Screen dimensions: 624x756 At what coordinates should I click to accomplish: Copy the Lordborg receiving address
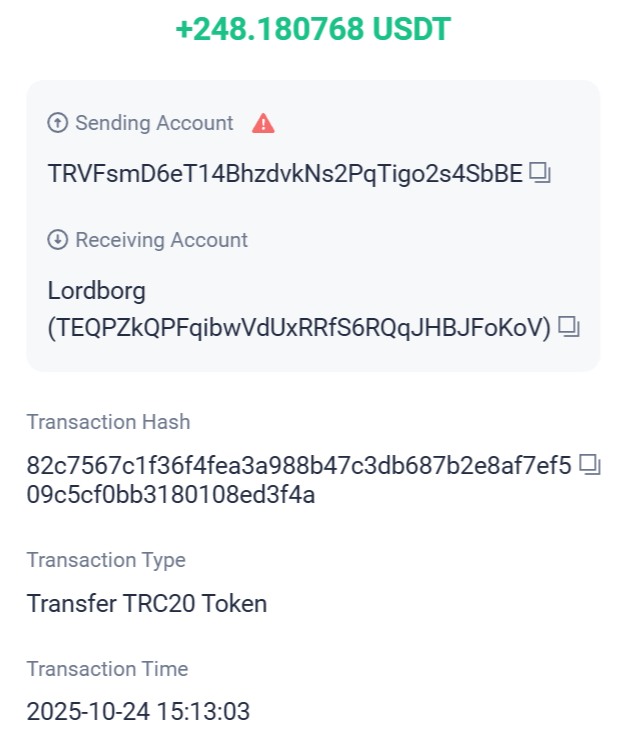tap(569, 326)
